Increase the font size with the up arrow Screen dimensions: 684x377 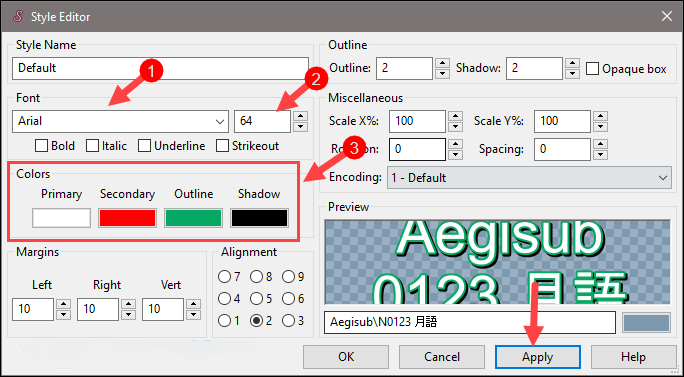pyautogui.click(x=300, y=116)
